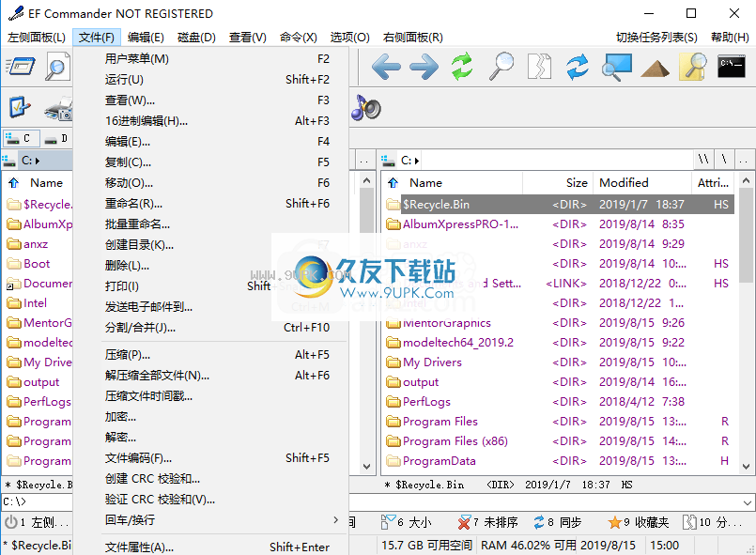The height and width of the screenshot is (555, 756).
Task: Click the blue Back arrow icon
Action: tap(386, 67)
